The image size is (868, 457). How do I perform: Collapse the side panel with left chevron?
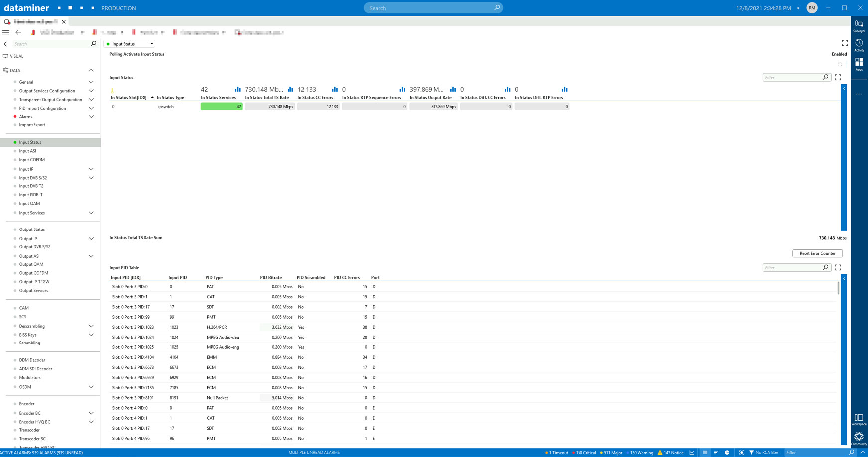tap(5, 44)
